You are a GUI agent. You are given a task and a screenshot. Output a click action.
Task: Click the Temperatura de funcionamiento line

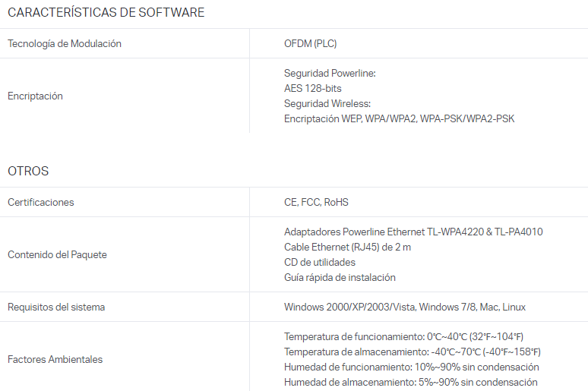[403, 336]
